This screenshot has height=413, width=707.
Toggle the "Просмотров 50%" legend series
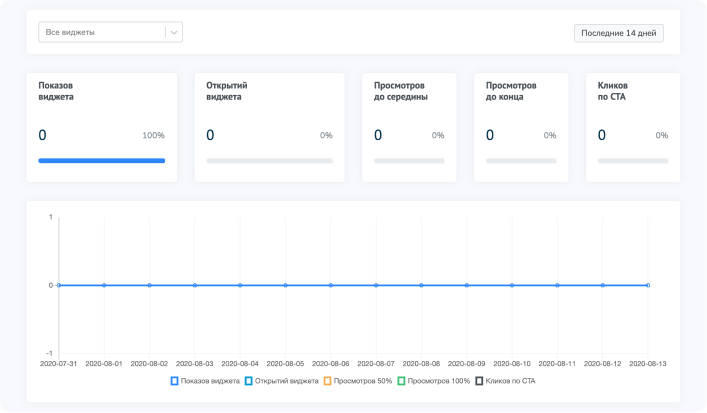pyautogui.click(x=358, y=381)
